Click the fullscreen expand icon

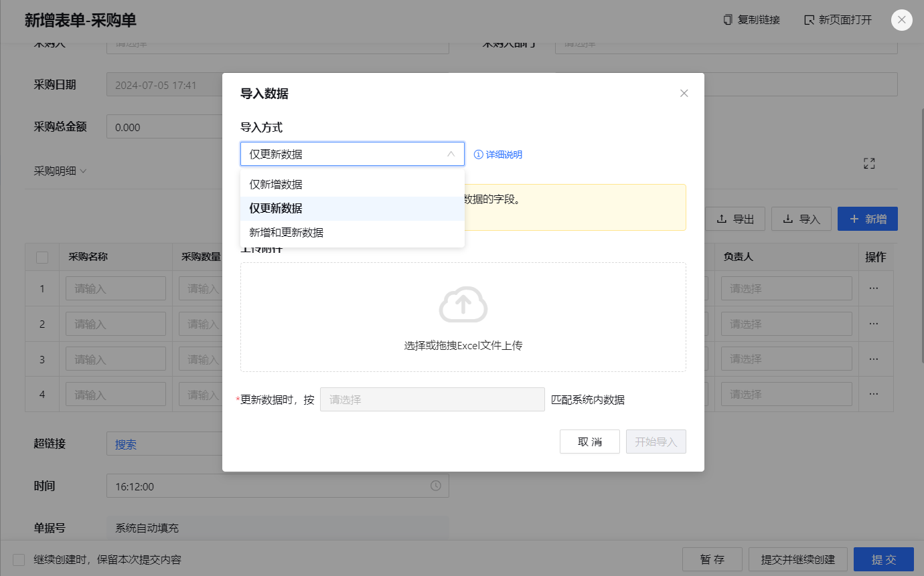point(869,163)
